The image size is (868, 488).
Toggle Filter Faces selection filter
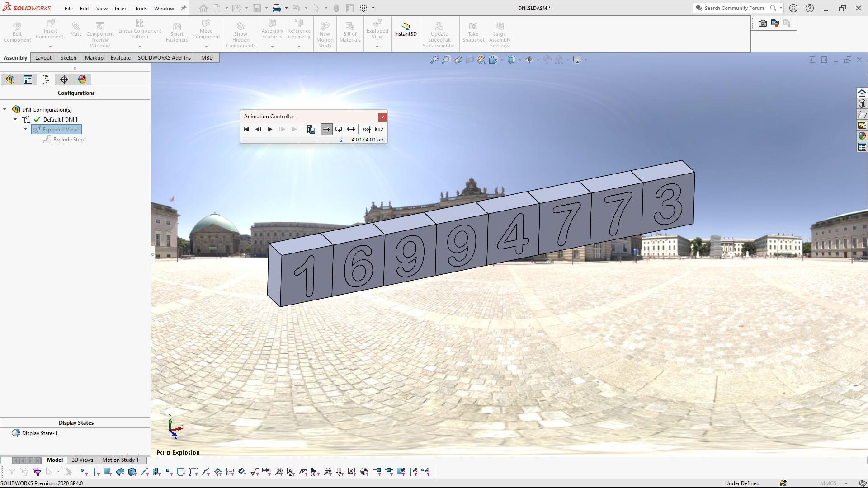pos(108,472)
